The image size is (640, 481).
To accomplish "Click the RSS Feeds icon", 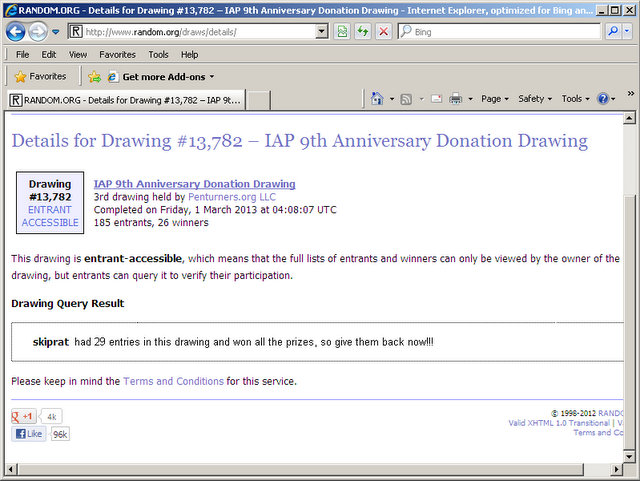I will pyautogui.click(x=406, y=99).
